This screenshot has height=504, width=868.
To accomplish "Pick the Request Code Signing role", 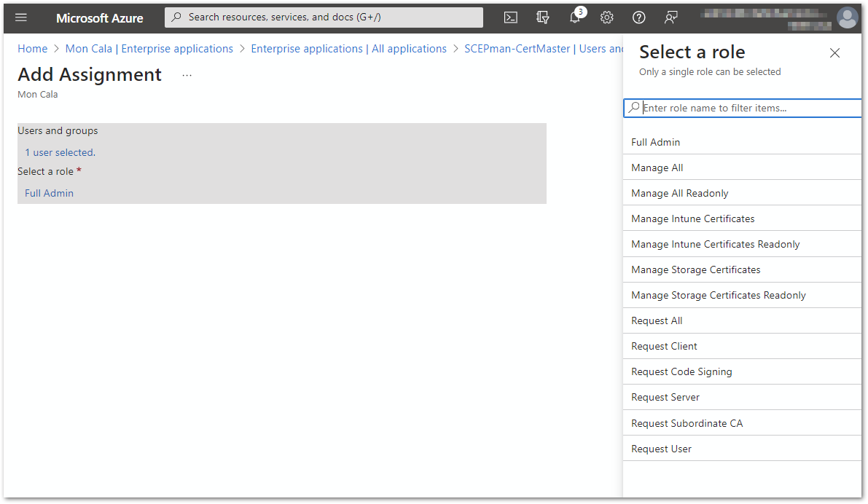I will (x=681, y=371).
